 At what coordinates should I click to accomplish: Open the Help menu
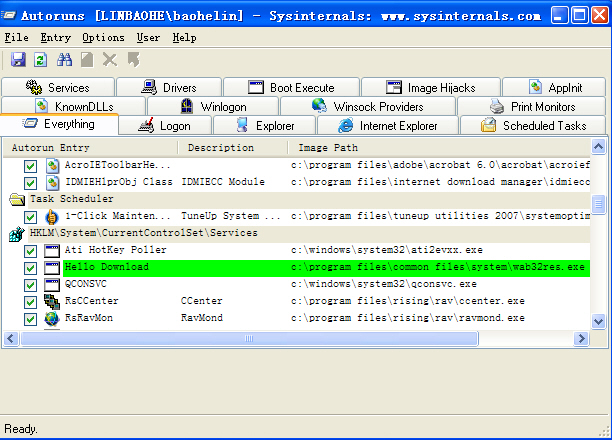[185, 37]
